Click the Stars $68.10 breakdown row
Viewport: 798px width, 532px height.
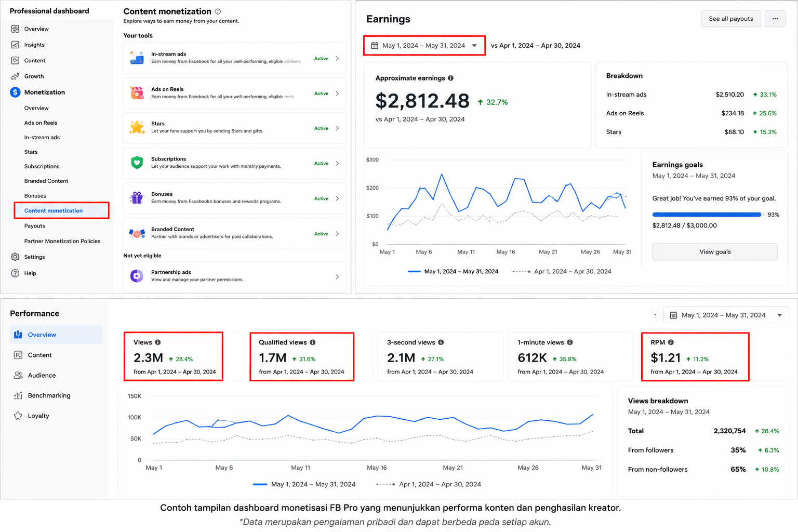(691, 132)
